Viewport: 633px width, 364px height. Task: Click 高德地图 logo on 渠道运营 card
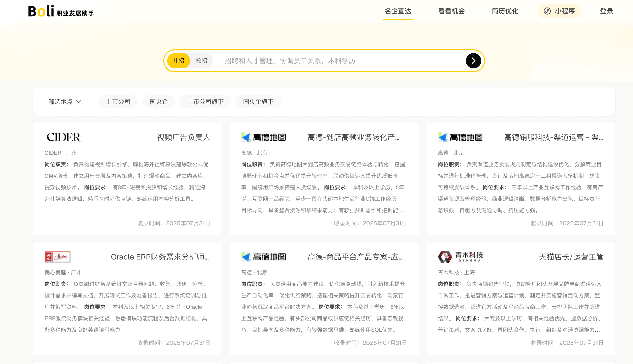coord(460,137)
